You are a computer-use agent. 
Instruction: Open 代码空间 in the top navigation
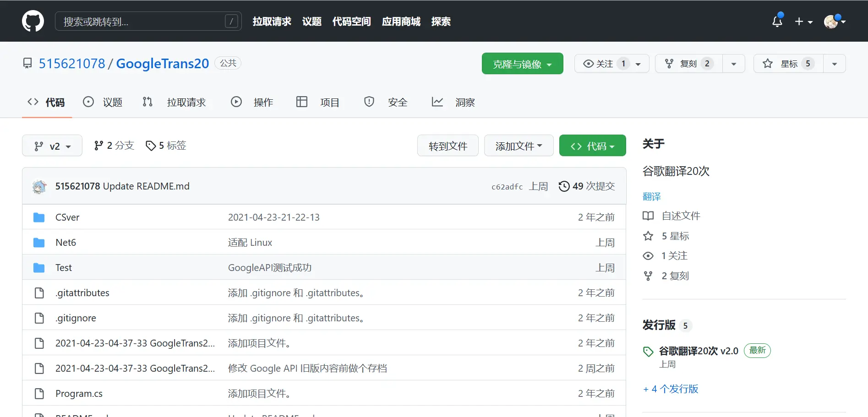tap(352, 22)
